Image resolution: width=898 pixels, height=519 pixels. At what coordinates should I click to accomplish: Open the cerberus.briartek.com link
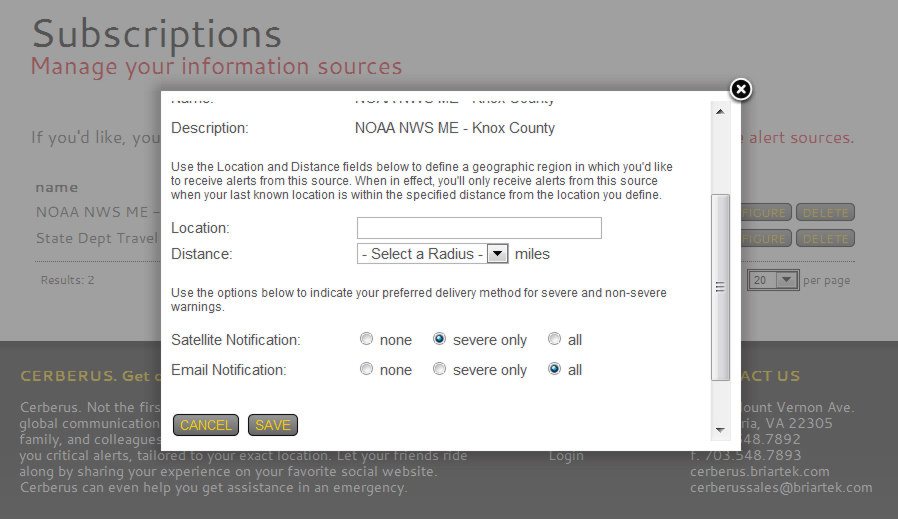pos(759,471)
